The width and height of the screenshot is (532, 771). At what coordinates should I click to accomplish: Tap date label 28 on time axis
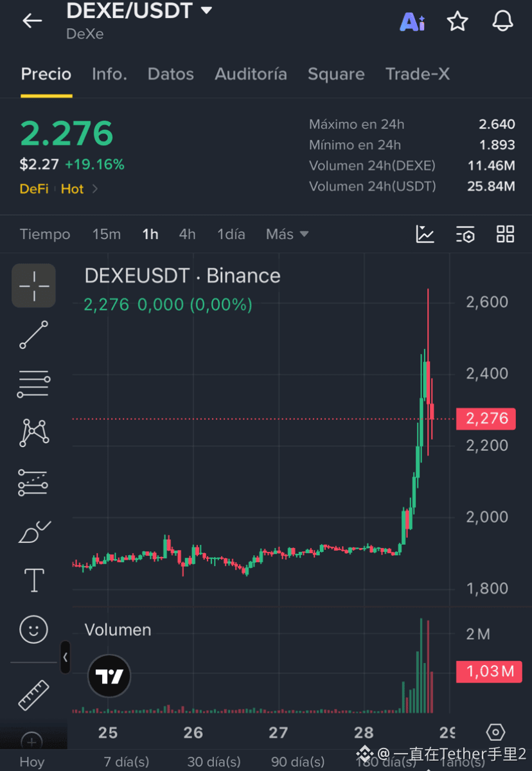point(364,732)
